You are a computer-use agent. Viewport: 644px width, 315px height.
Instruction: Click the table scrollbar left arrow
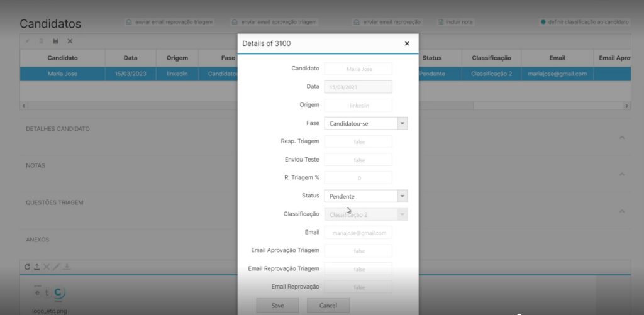click(24, 106)
